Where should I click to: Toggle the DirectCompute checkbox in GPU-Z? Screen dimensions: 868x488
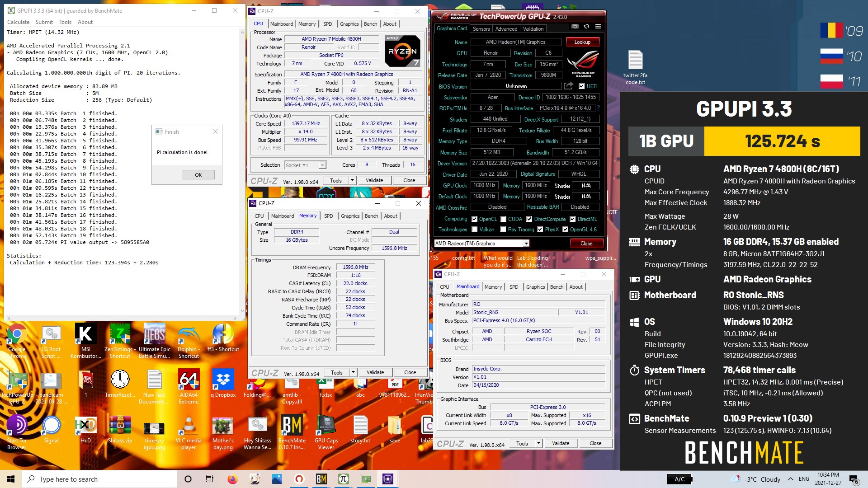[529, 219]
